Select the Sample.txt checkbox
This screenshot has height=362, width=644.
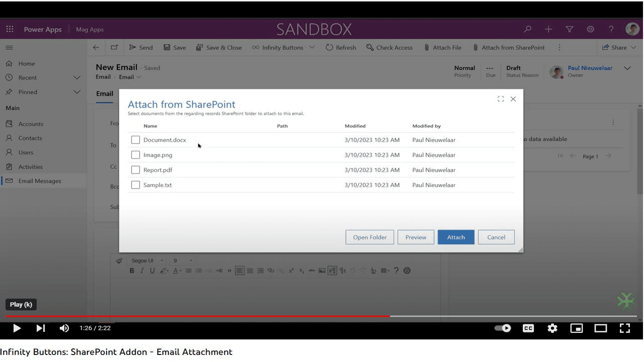click(135, 185)
